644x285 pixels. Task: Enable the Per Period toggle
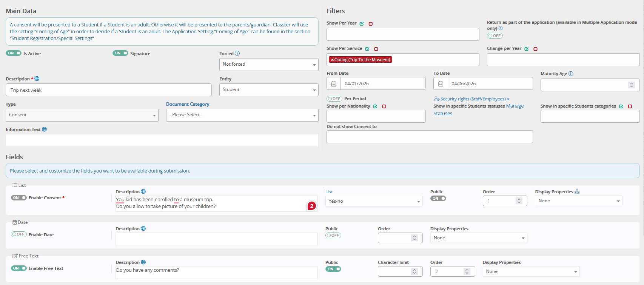(334, 99)
